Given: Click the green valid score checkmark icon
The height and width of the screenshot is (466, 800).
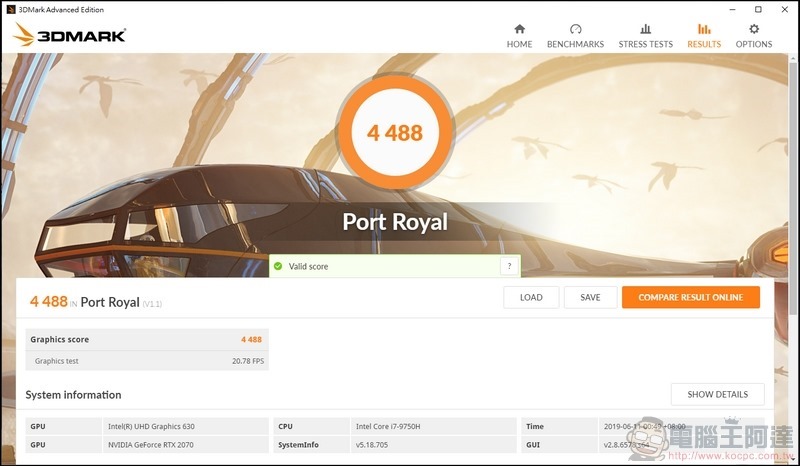Looking at the screenshot, I should (x=278, y=266).
